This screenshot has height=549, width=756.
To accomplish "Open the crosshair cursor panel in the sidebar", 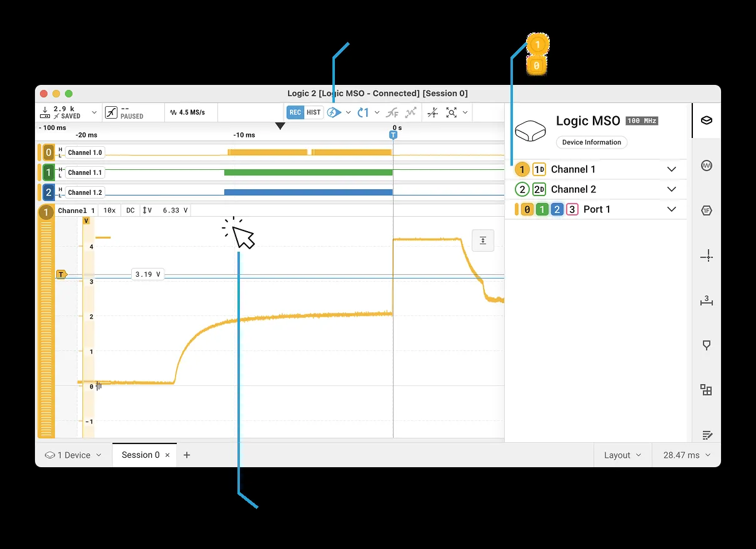I will [707, 256].
